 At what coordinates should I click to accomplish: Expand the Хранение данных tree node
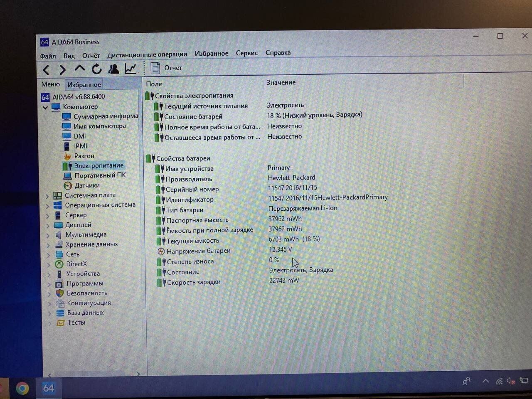click(48, 245)
